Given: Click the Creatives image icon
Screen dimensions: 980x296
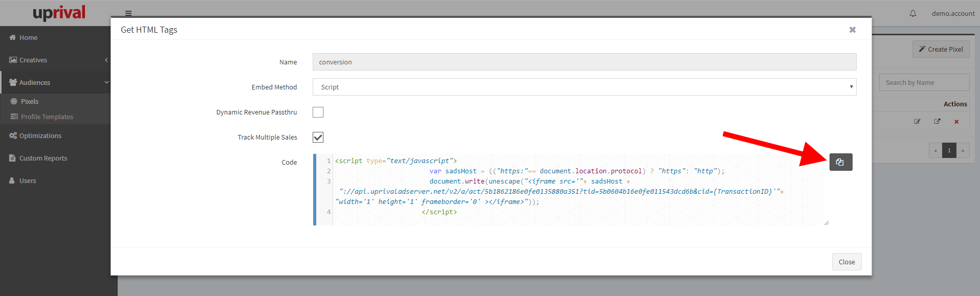Looking at the screenshot, I should click(13, 60).
